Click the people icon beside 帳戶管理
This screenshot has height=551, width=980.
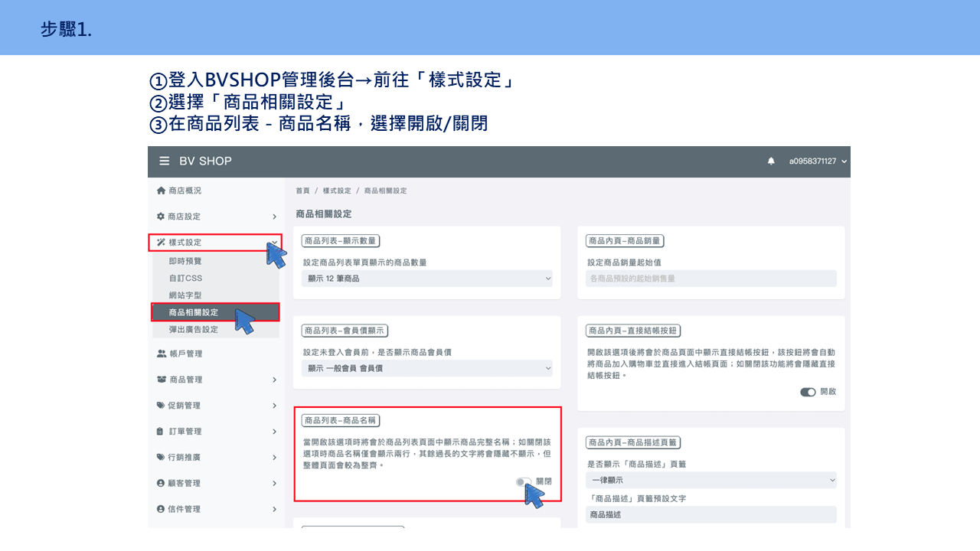(x=161, y=354)
